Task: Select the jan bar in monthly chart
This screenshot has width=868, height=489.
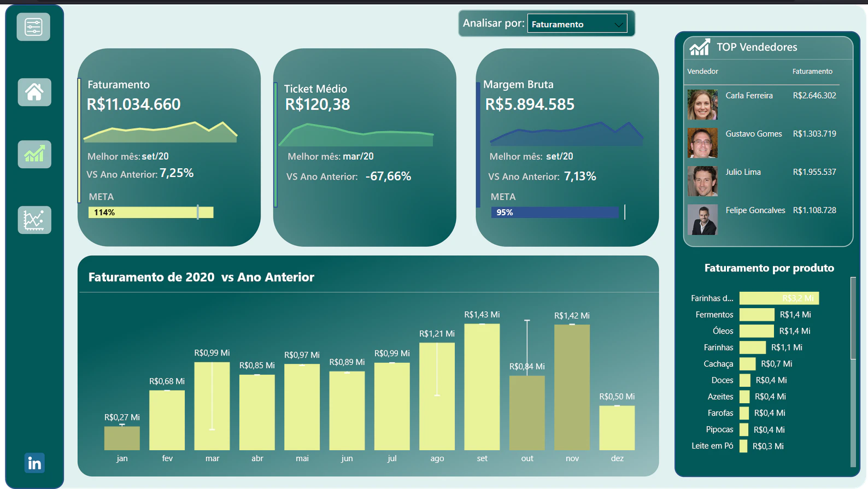Action: (x=122, y=438)
